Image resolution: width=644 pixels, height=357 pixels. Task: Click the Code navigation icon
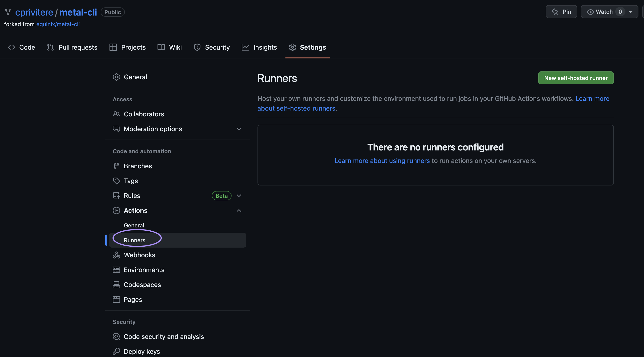coord(11,47)
